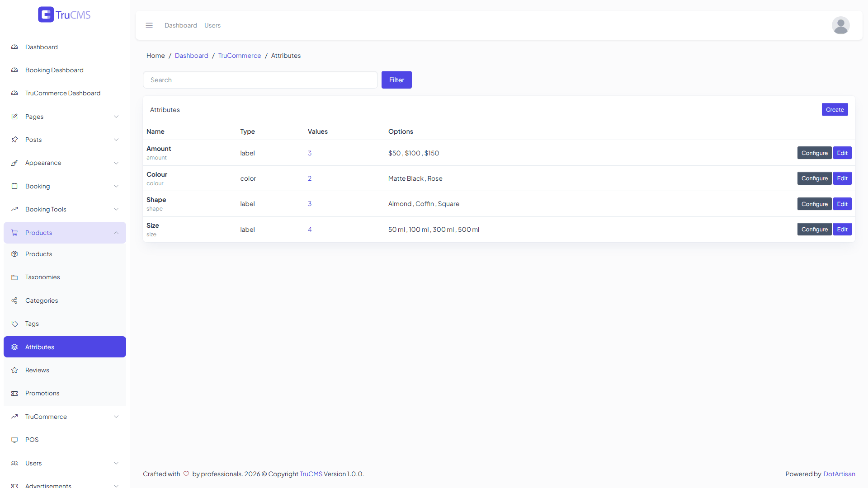This screenshot has height=488, width=868.
Task: Click the Posts pin icon
Action: [14, 140]
